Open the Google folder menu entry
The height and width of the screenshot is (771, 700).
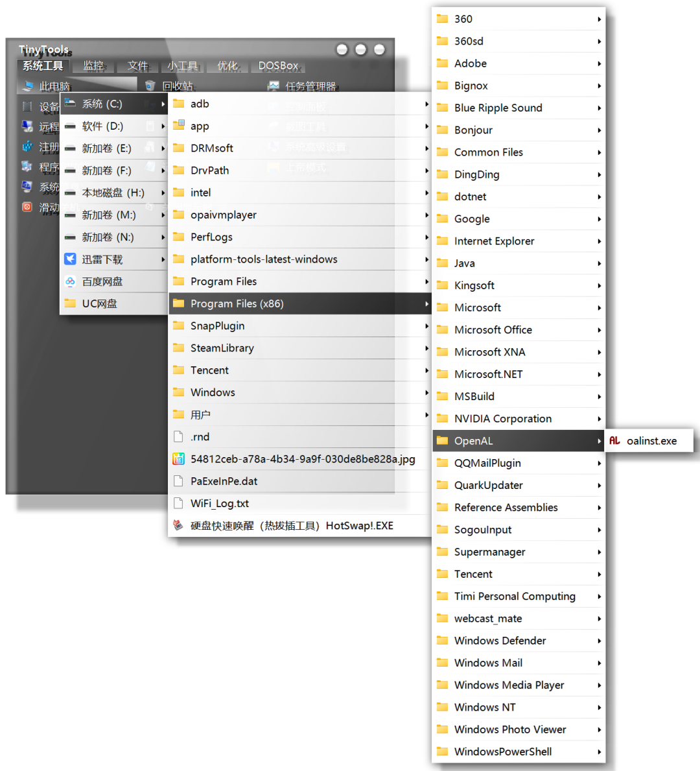click(519, 219)
